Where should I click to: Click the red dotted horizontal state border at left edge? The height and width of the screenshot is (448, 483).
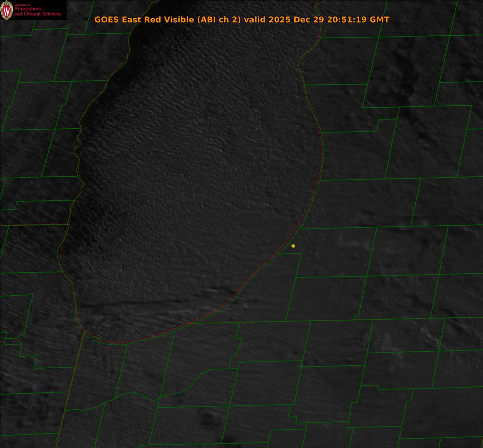[33, 225]
